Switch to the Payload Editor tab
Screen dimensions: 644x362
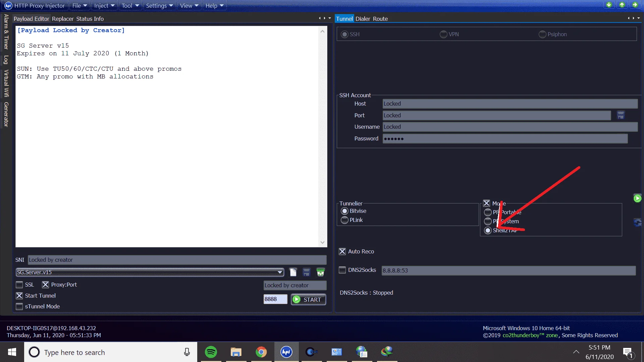click(31, 19)
